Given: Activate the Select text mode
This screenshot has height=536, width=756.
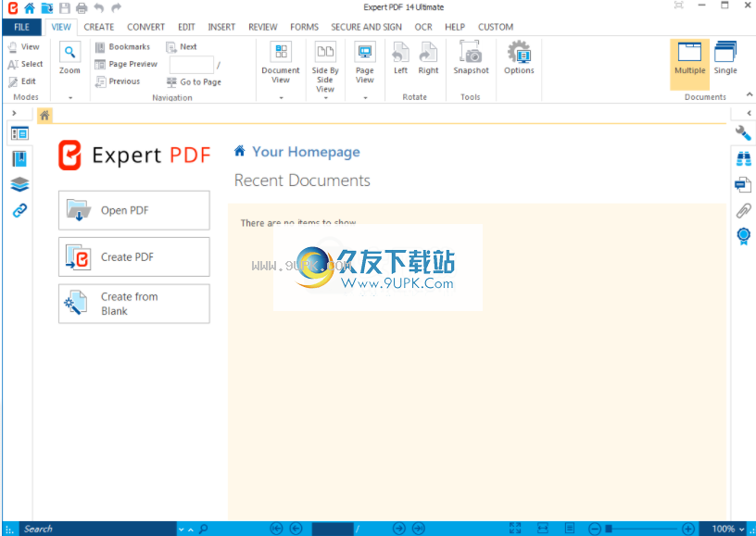Looking at the screenshot, I should [26, 64].
